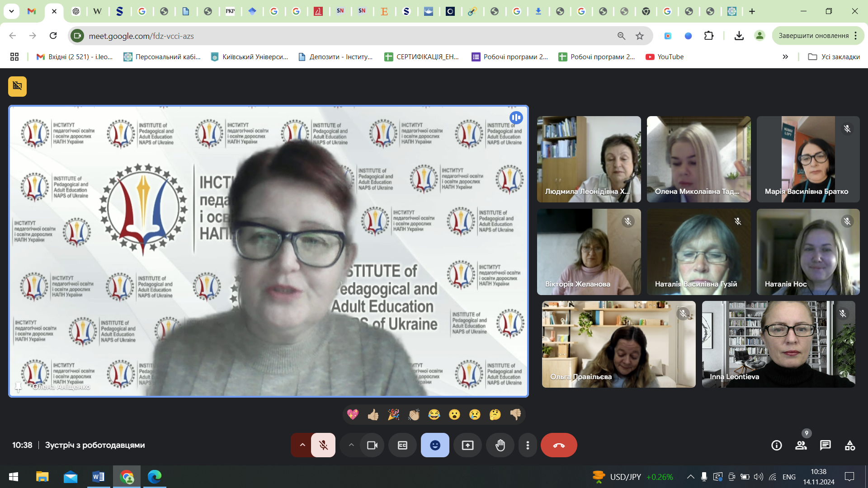Click the red Leave call button
The width and height of the screenshot is (868, 488).
click(558, 445)
